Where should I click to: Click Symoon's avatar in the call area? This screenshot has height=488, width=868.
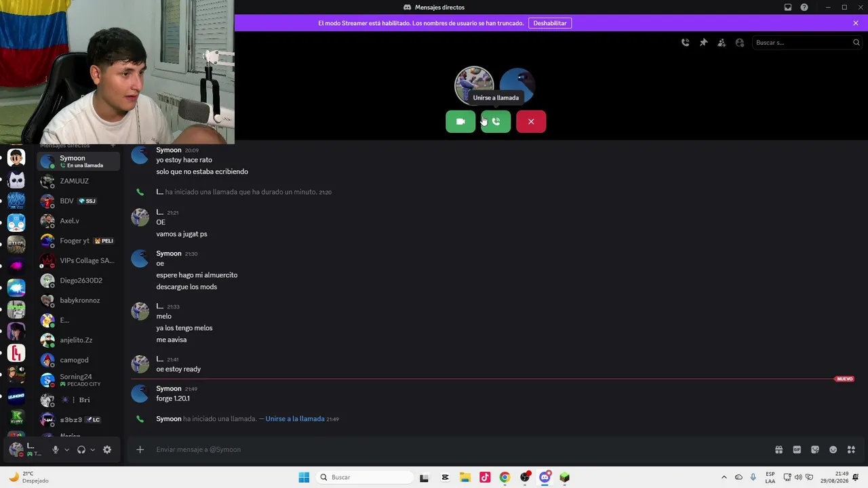coord(517,85)
